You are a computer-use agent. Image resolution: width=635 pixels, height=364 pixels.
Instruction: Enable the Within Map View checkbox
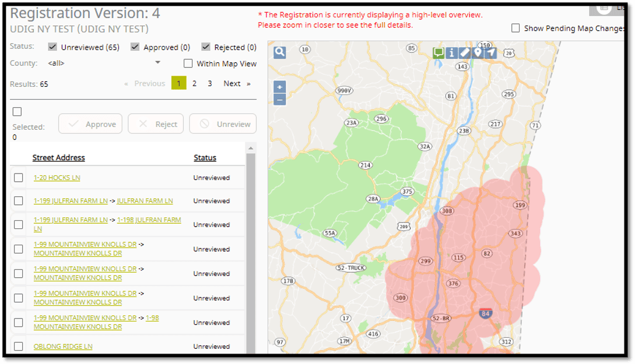pyautogui.click(x=188, y=63)
